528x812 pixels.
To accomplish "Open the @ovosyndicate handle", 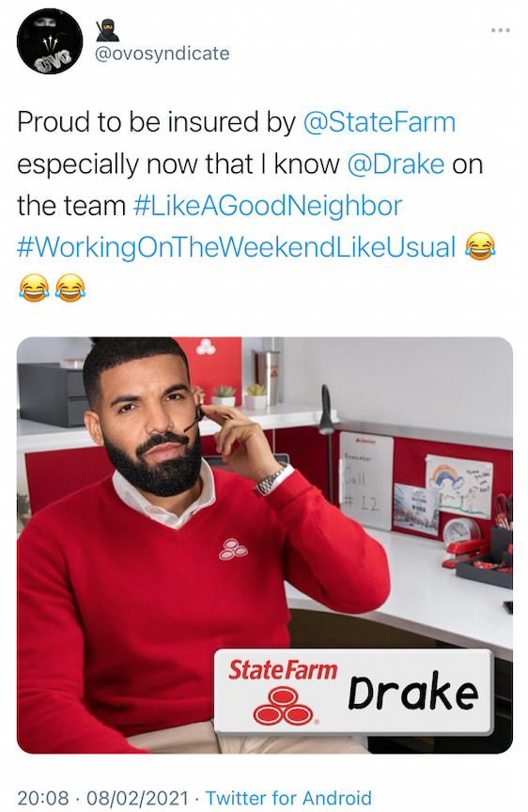I will point(163,54).
